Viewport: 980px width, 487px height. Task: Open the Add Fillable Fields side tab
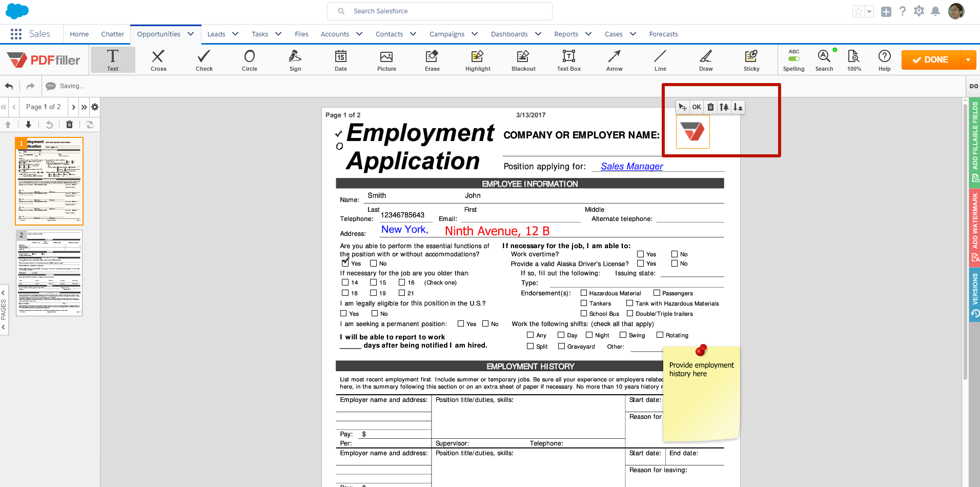975,142
